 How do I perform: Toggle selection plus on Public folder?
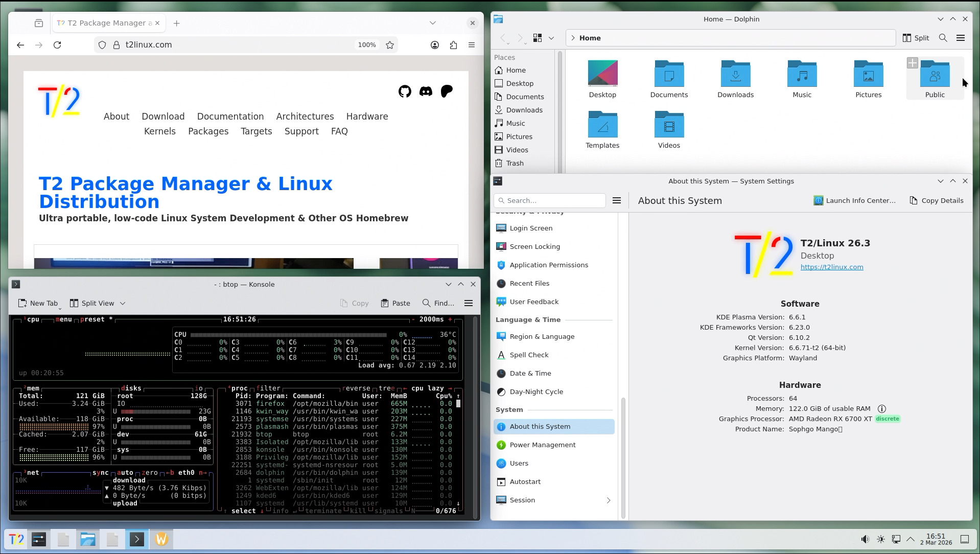coord(913,63)
